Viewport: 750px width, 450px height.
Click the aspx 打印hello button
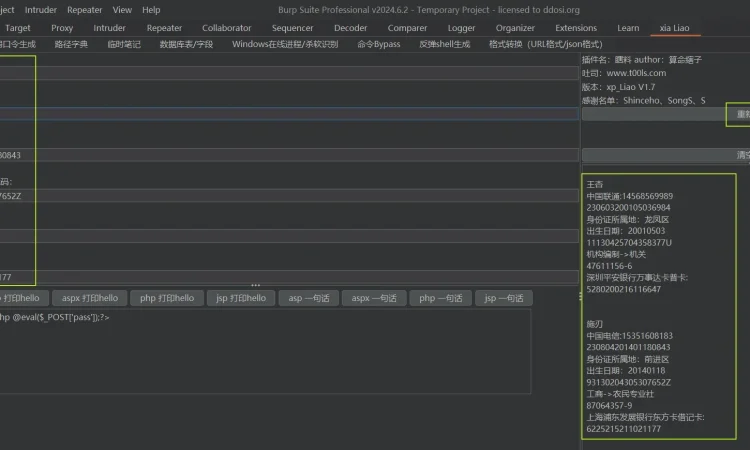click(89, 298)
